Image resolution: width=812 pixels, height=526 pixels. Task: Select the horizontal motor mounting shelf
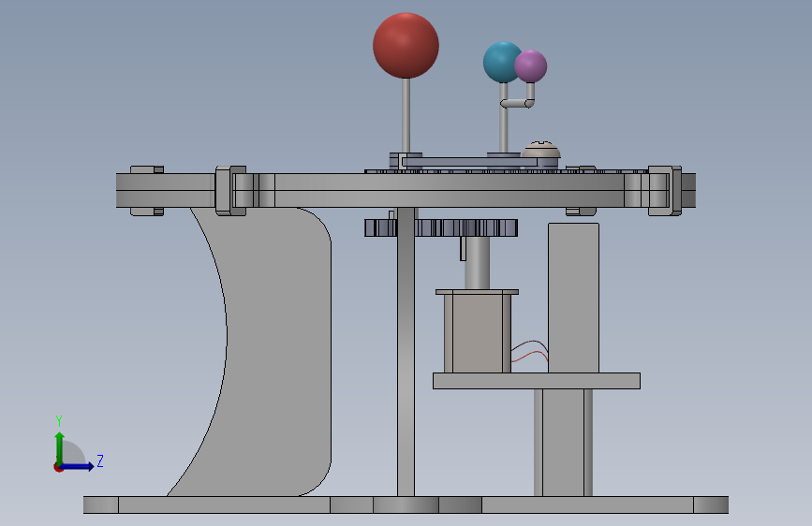pyautogui.click(x=537, y=381)
